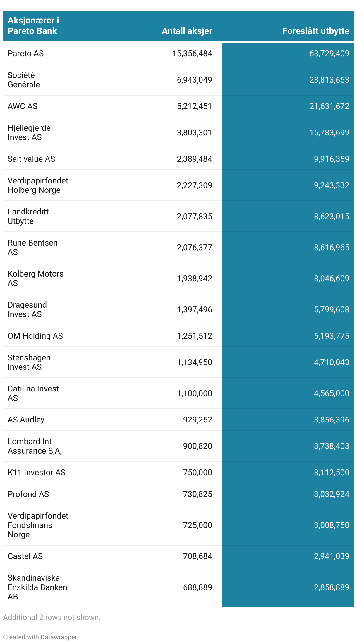Viewport: 357px width, 644px height.
Task: Click 'Additional 2 rows not shown' text
Action: [52, 617]
